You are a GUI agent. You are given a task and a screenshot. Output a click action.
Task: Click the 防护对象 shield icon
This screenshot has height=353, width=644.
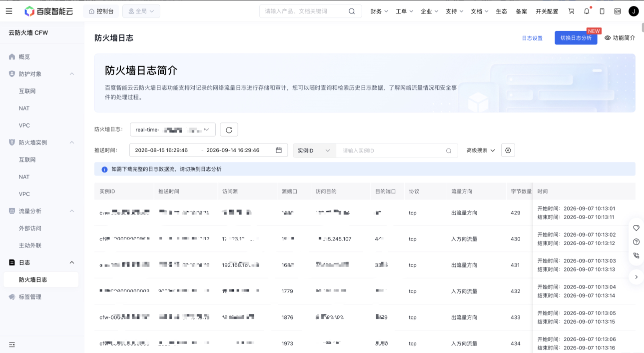pos(12,74)
